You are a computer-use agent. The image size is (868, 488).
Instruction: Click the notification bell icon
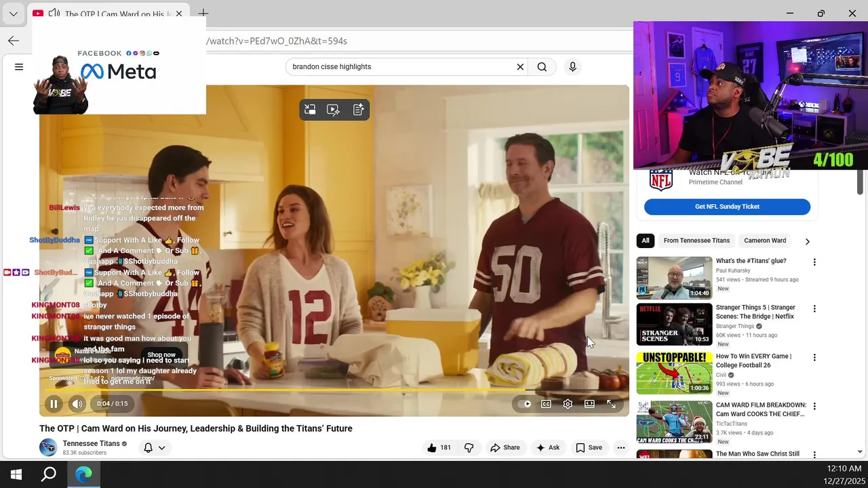tap(148, 448)
